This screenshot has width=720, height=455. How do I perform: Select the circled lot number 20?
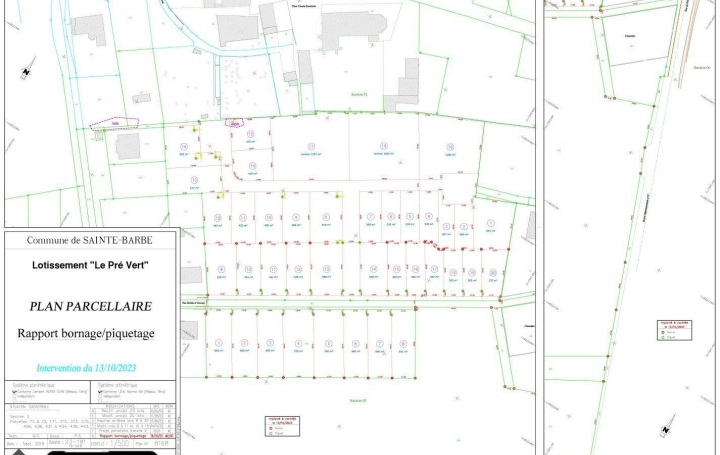tap(492, 272)
